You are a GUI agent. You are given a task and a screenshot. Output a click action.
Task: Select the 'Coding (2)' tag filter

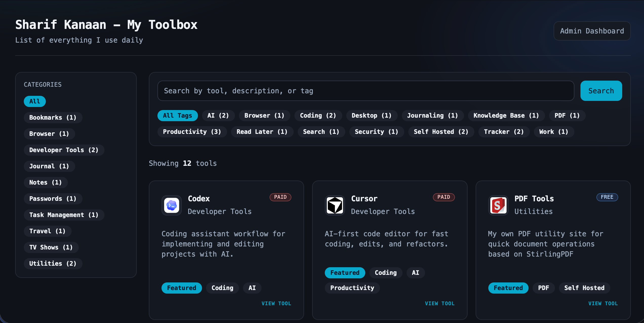pyautogui.click(x=318, y=115)
